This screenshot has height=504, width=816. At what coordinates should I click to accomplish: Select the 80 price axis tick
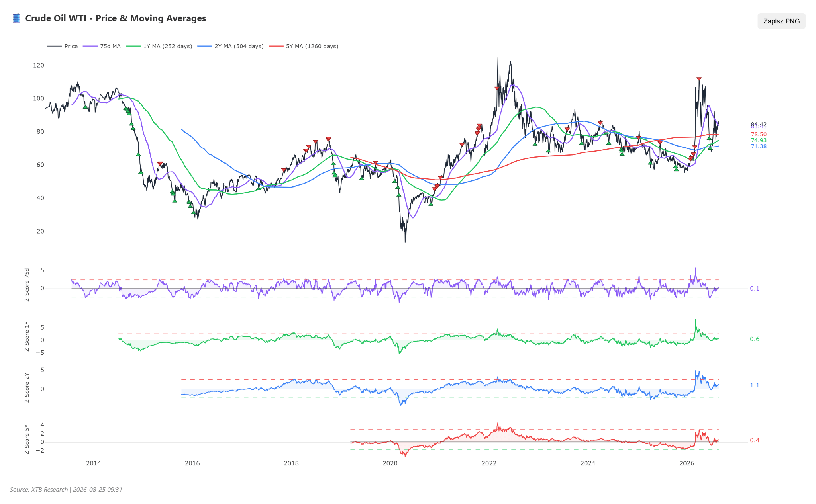coord(40,132)
